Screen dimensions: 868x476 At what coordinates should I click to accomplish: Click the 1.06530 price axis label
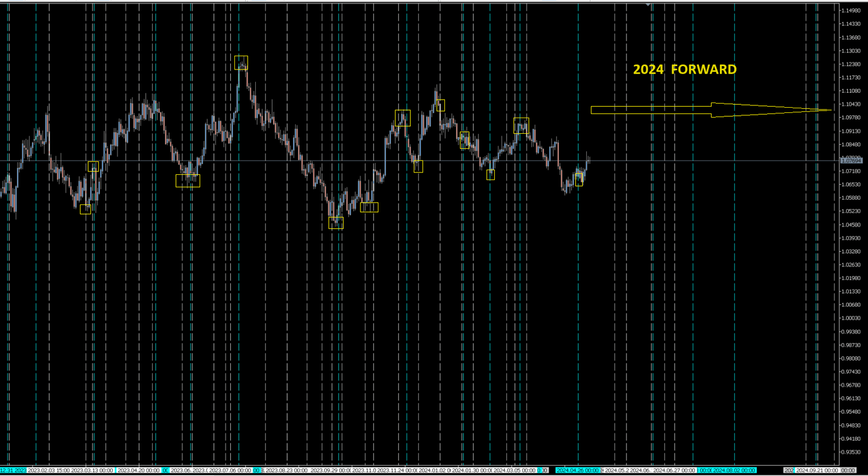click(x=852, y=185)
